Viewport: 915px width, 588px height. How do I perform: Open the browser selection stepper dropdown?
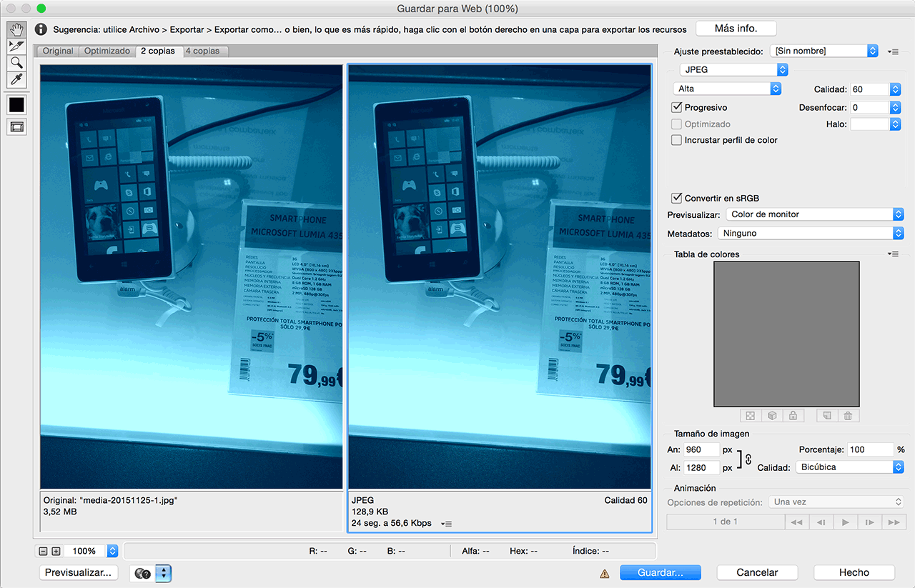coord(164,573)
